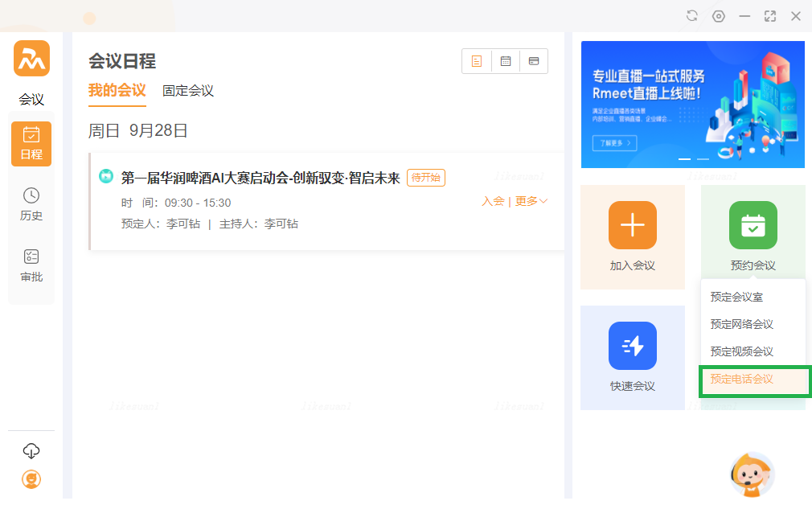812x505 pixels.
Task: Click the 预约会议 schedule meeting icon
Action: pos(753,225)
